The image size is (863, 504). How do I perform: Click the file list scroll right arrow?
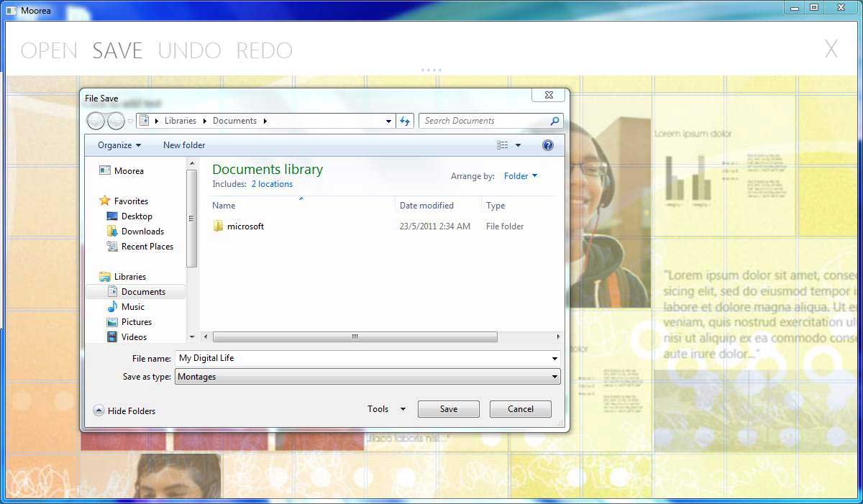click(559, 336)
